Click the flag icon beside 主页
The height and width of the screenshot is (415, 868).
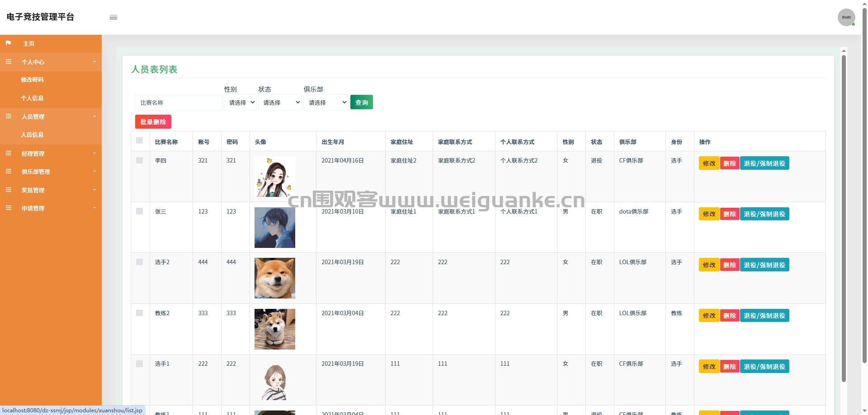8,43
